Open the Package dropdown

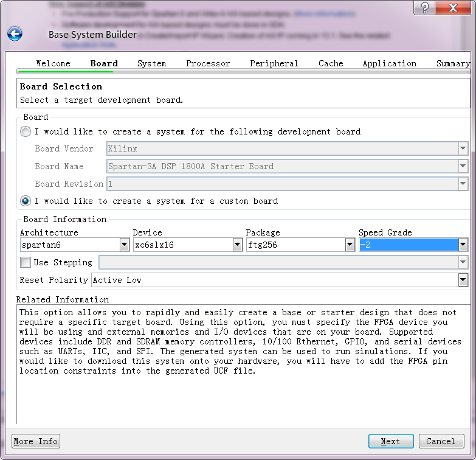click(x=350, y=245)
